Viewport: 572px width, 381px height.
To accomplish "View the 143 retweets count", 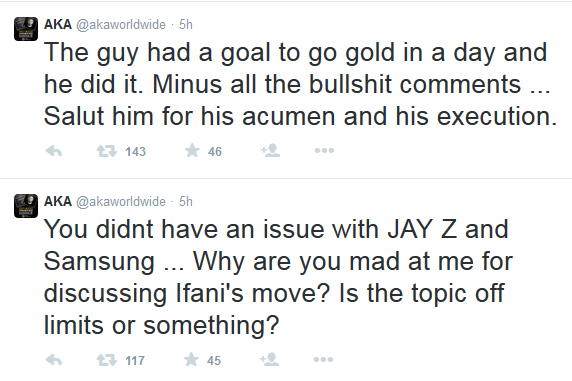I will click(x=135, y=151).
